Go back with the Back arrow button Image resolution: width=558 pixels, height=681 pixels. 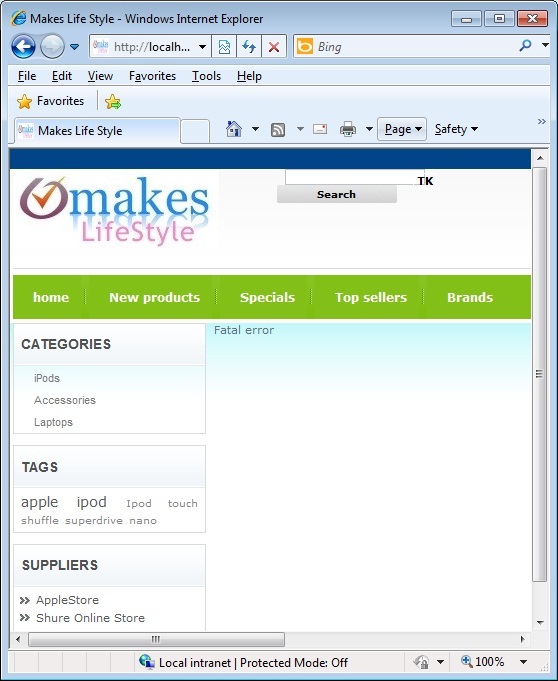click(x=23, y=46)
